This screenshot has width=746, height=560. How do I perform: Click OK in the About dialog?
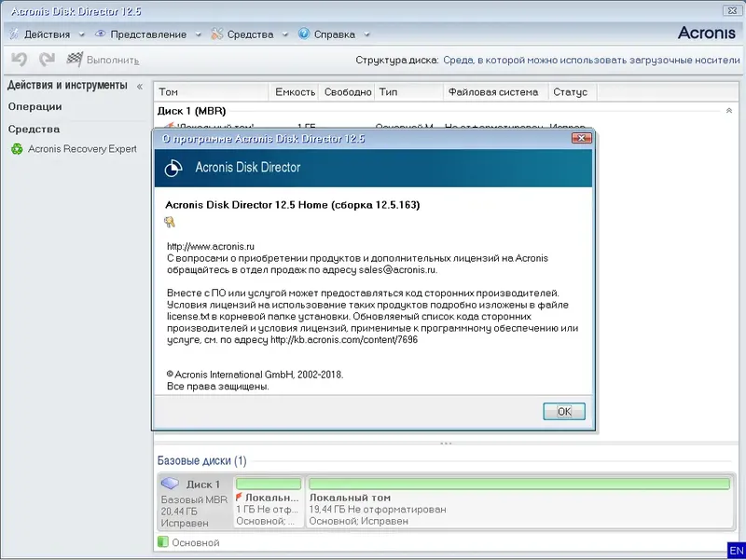click(564, 411)
